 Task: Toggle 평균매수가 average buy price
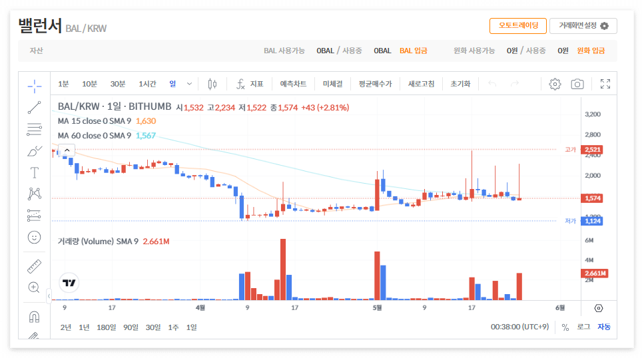pyautogui.click(x=376, y=84)
